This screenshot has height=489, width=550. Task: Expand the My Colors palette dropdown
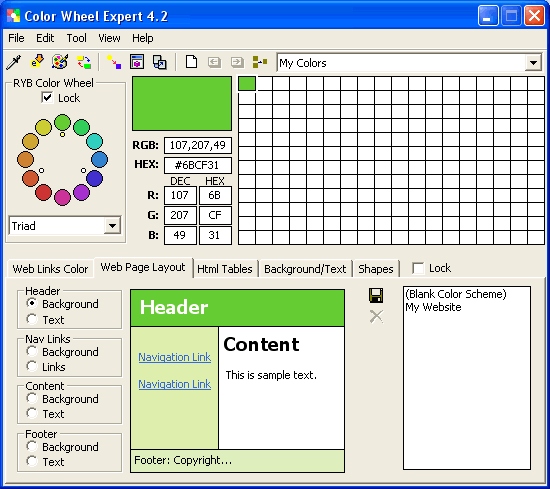(534, 63)
